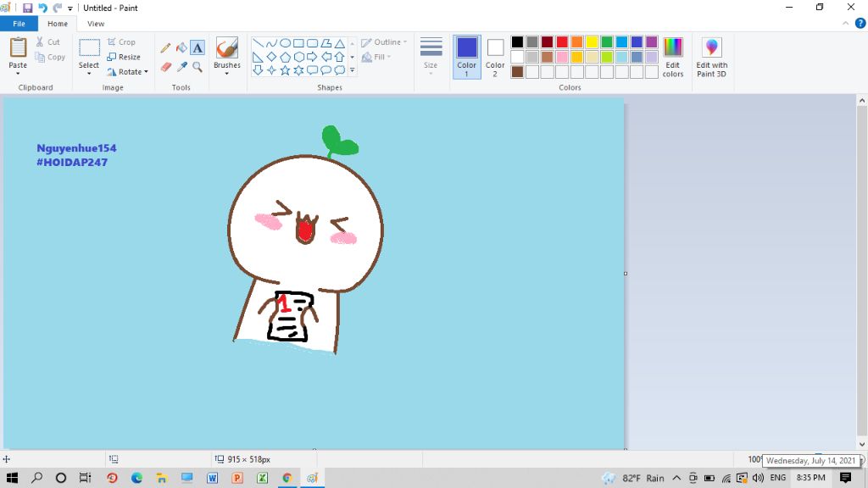Open Windows taskbar Search

pos(36,478)
